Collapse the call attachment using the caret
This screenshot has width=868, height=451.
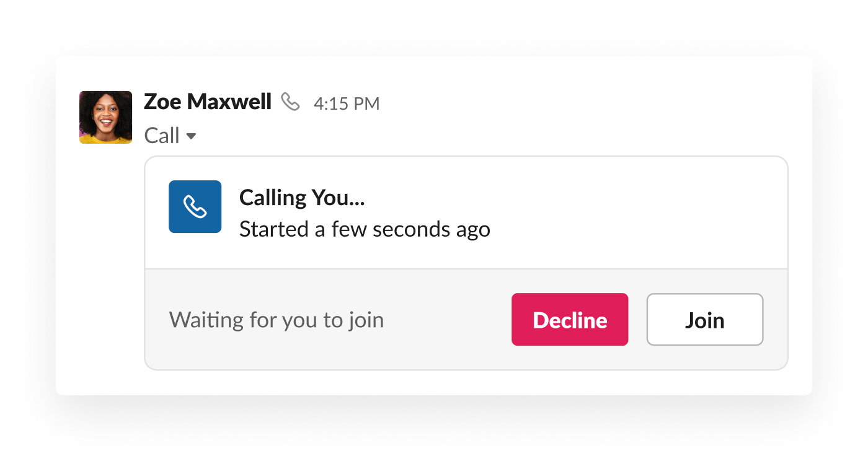point(192,136)
